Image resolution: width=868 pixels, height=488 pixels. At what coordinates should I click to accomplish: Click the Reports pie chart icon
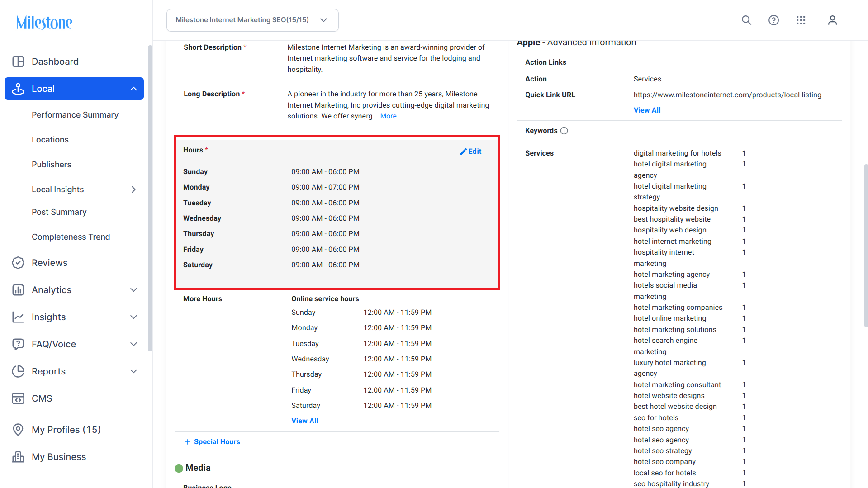18,371
